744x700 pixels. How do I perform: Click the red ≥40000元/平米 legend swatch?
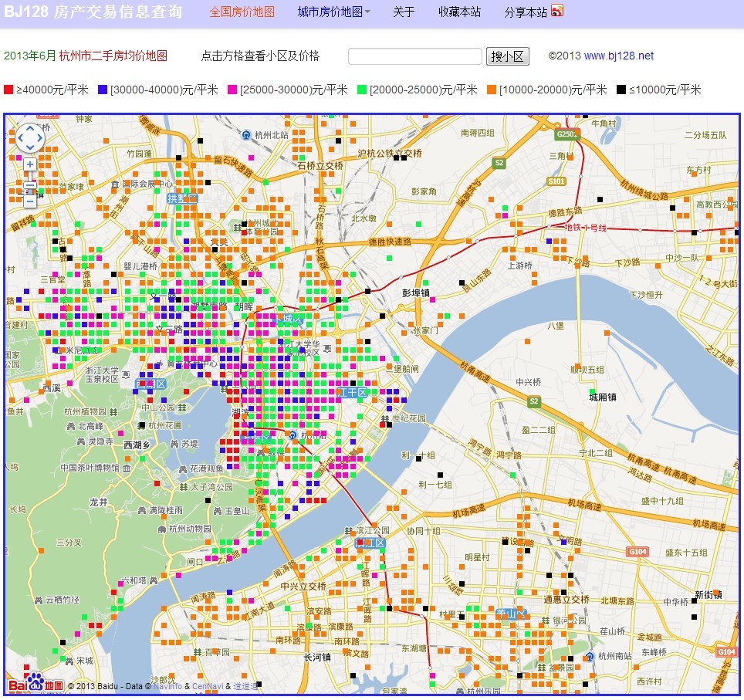8,90
